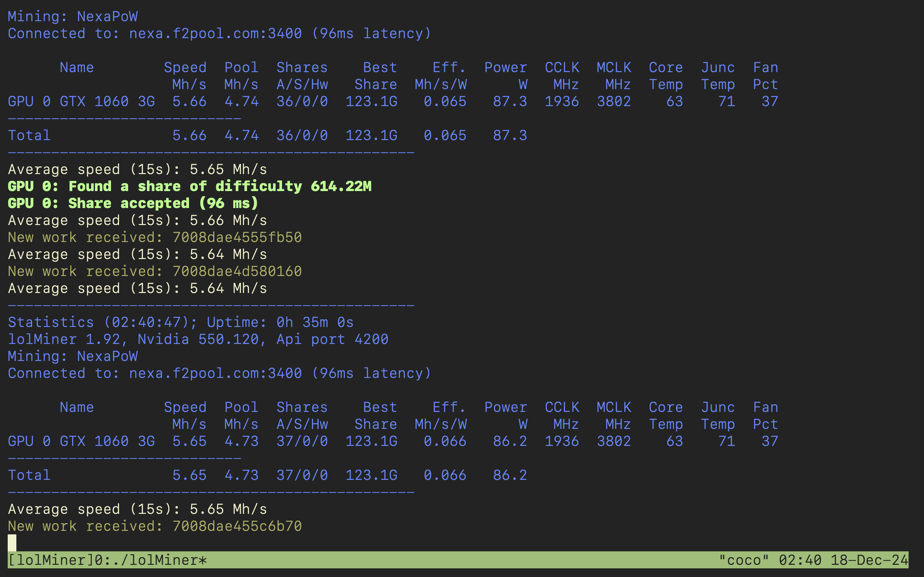Select the Share accepted (96 ms) message

[132, 203]
